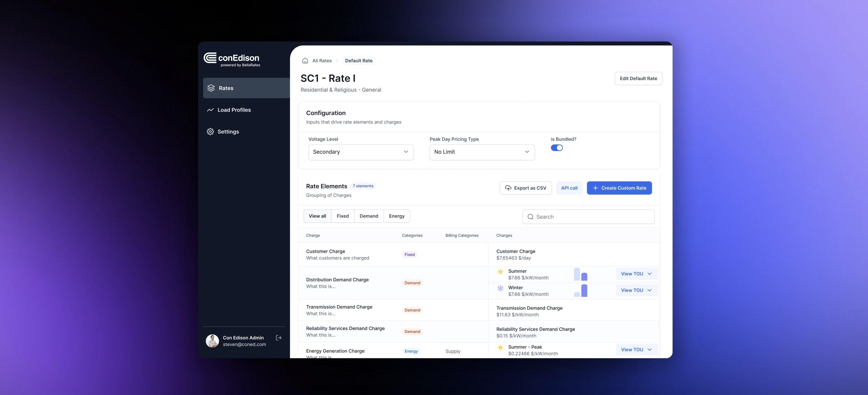868x395 pixels.
Task: Click the Rates layers icon in sidebar
Action: 211,88
